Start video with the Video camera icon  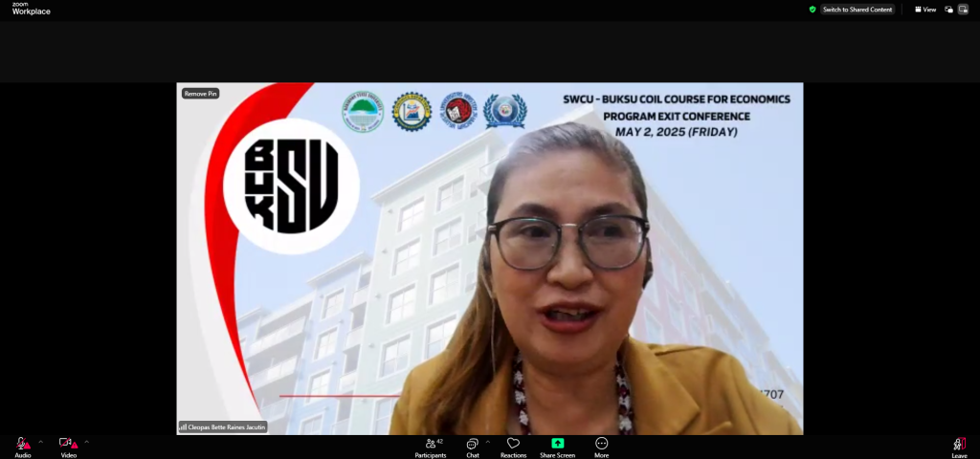[68, 444]
